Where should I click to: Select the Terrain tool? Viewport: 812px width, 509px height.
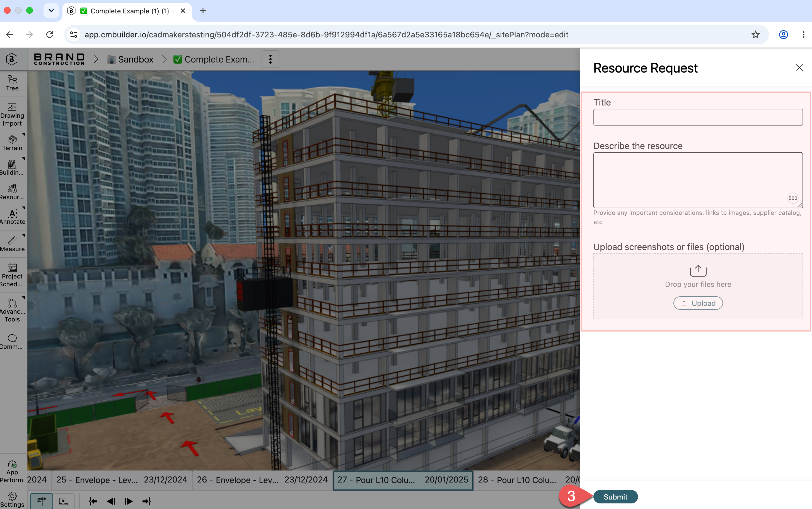(x=12, y=143)
